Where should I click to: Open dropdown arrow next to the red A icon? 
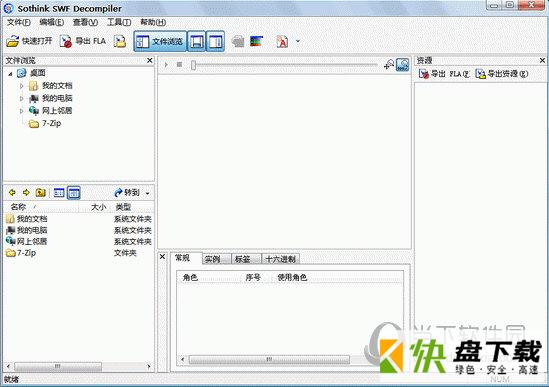pyautogui.click(x=298, y=41)
